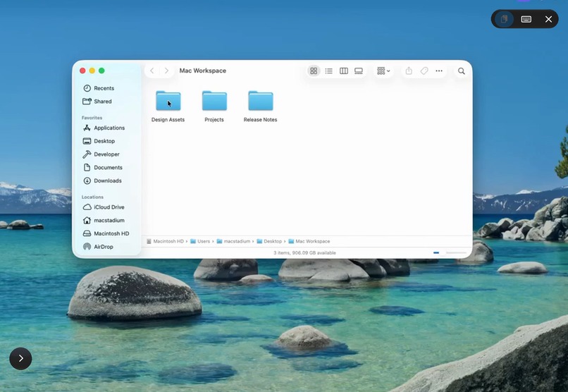
Task: Click the green zoom window button
Action: tap(101, 71)
